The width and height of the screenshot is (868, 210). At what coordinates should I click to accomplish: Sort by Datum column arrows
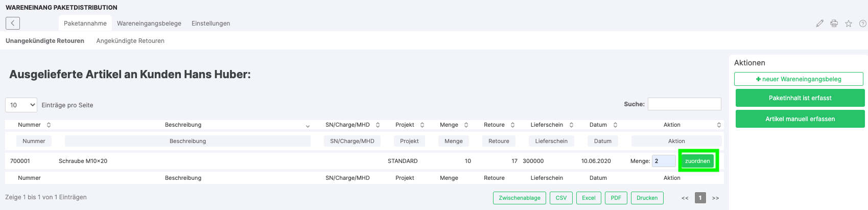click(615, 125)
